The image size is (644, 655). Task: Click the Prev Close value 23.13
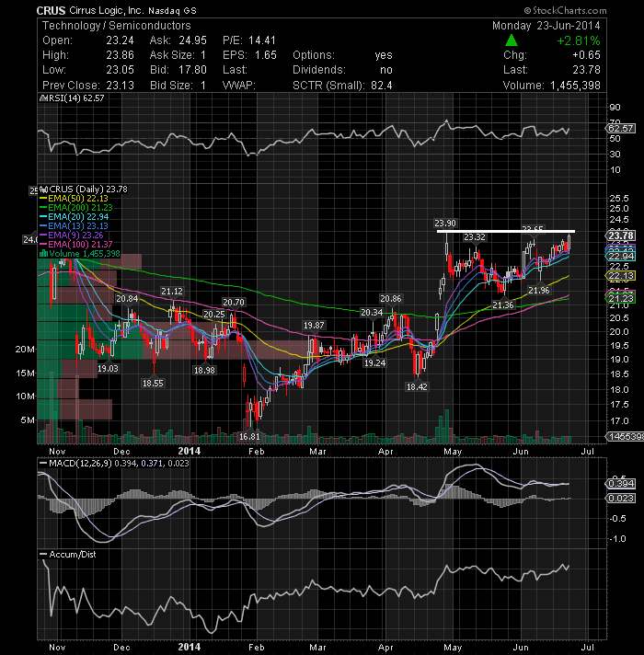(120, 86)
